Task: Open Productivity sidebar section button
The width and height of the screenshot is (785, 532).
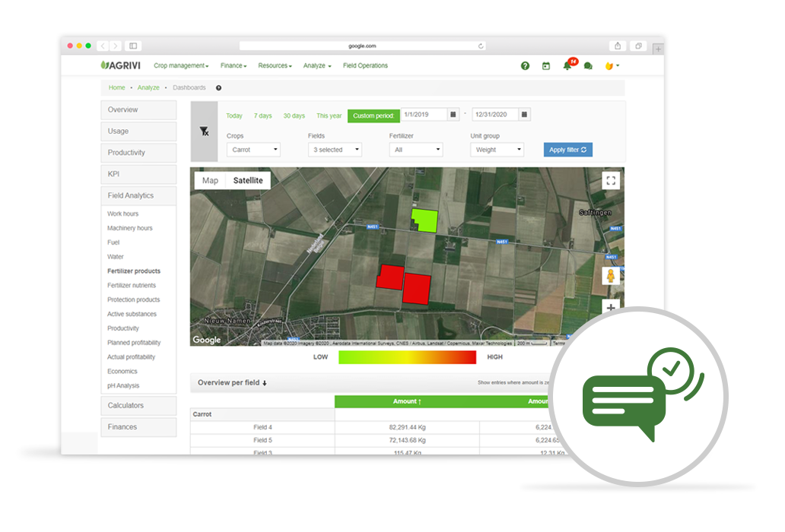Action: coord(138,153)
